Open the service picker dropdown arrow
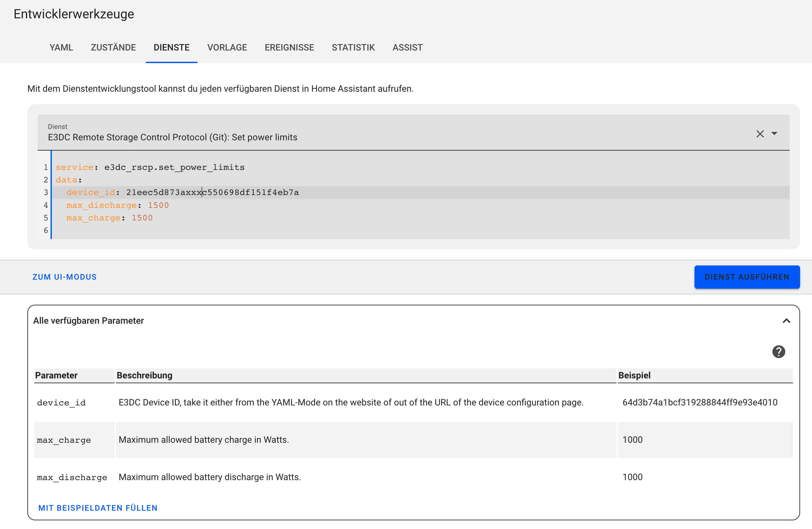The image size is (812, 529). point(774,134)
